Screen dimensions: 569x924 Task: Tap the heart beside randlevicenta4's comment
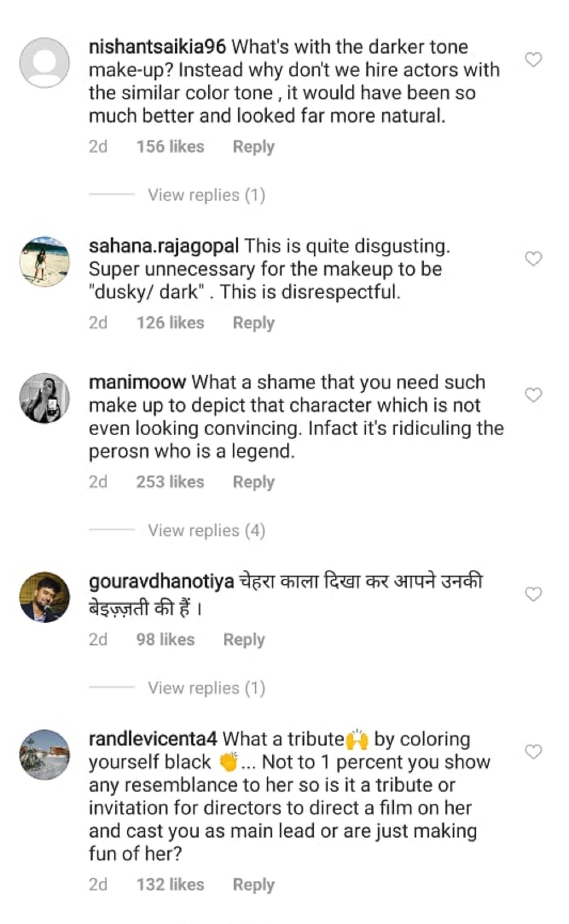(533, 752)
